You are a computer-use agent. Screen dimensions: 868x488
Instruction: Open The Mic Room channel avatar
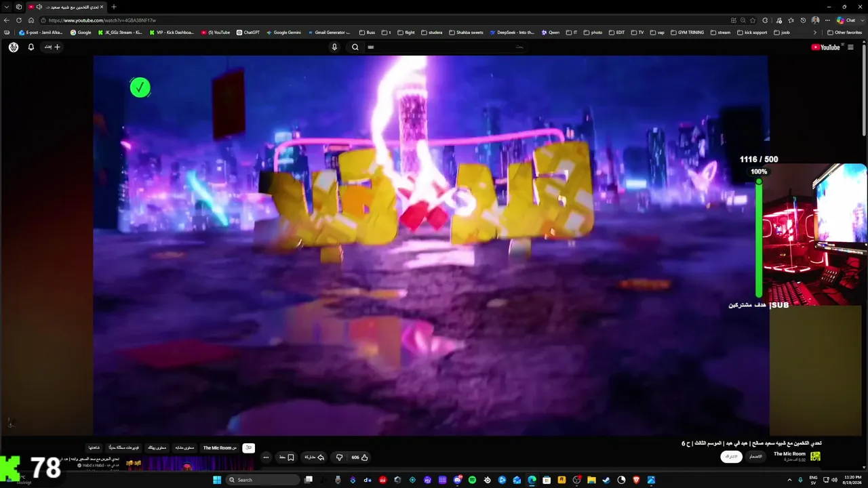tap(815, 456)
